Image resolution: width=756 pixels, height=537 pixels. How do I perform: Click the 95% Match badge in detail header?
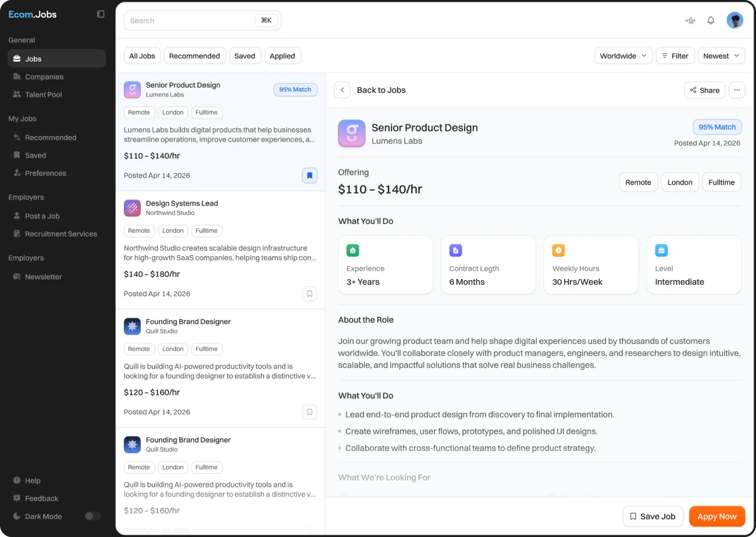point(717,127)
